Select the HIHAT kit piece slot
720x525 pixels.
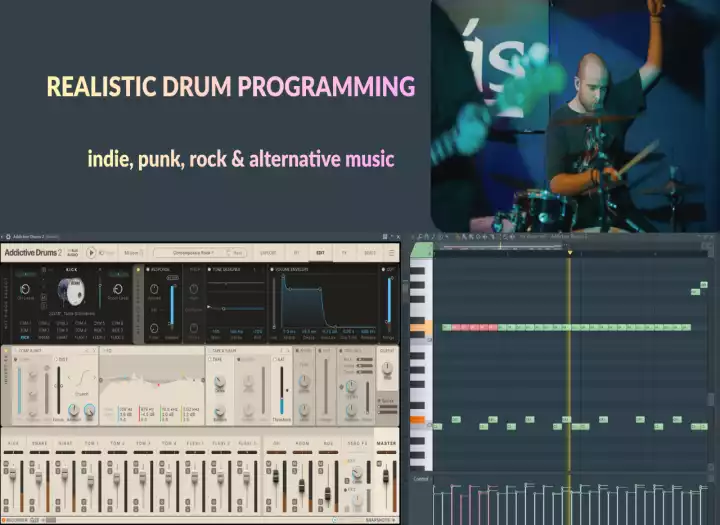(x=62, y=338)
